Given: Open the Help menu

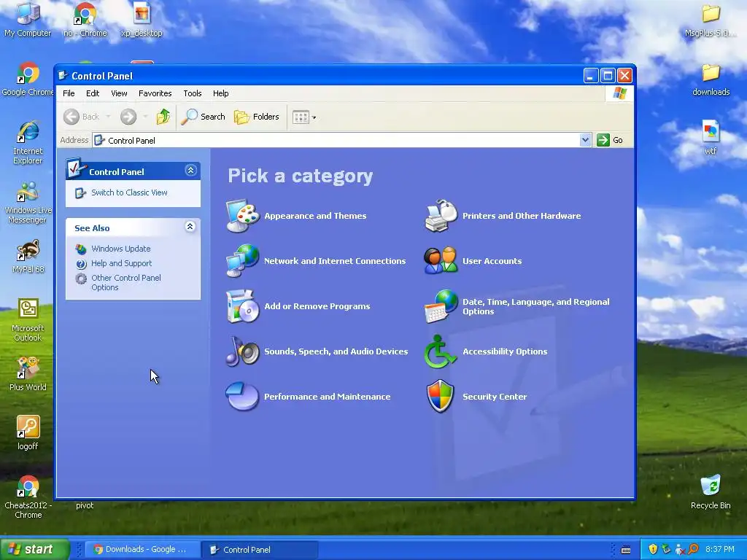Looking at the screenshot, I should click(x=220, y=93).
